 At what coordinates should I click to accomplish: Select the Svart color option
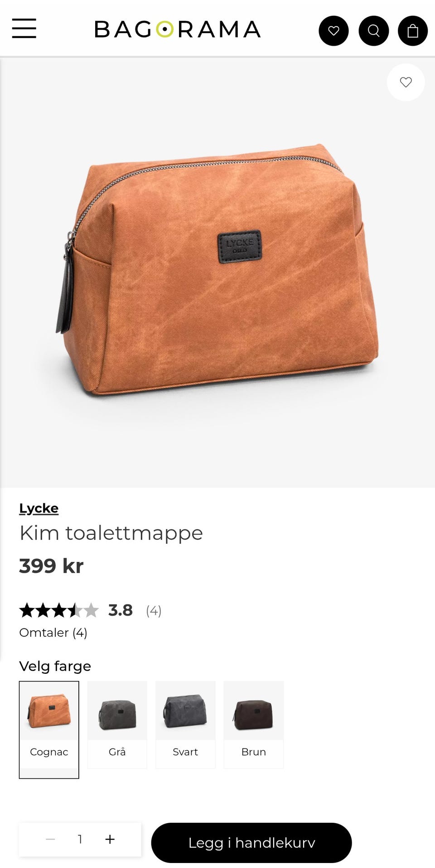(x=185, y=724)
